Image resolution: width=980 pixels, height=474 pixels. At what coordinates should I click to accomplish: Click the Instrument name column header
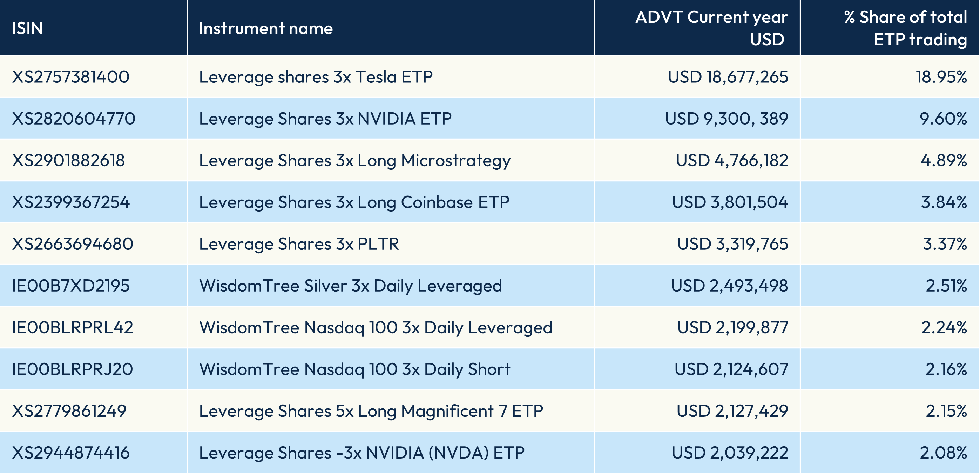click(x=265, y=28)
